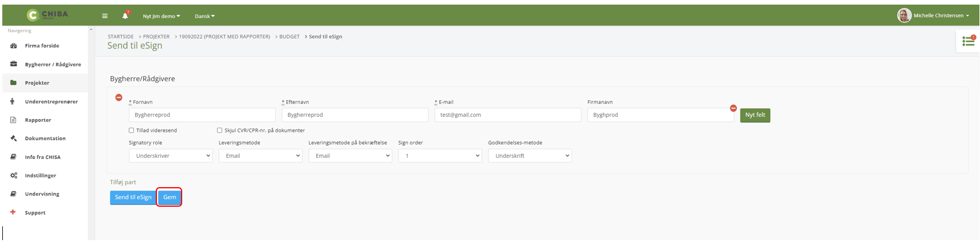Open Rapporter in the navigation
The height and width of the screenshot is (243, 980).
[38, 120]
